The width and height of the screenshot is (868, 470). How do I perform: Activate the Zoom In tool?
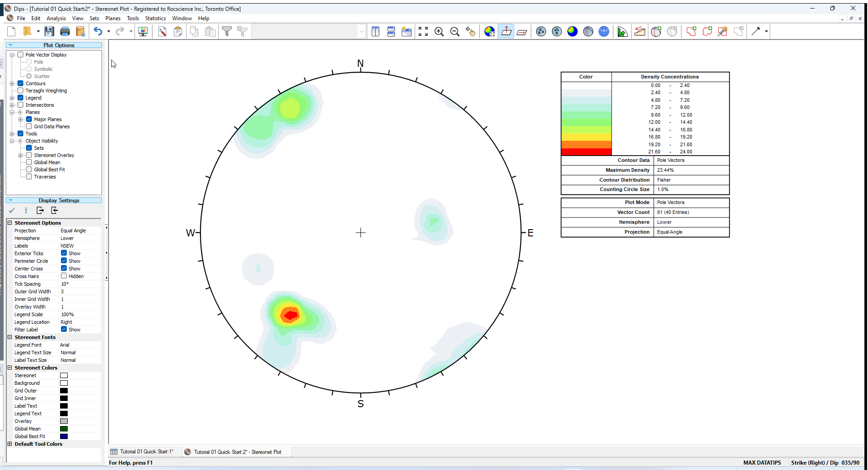tap(439, 31)
